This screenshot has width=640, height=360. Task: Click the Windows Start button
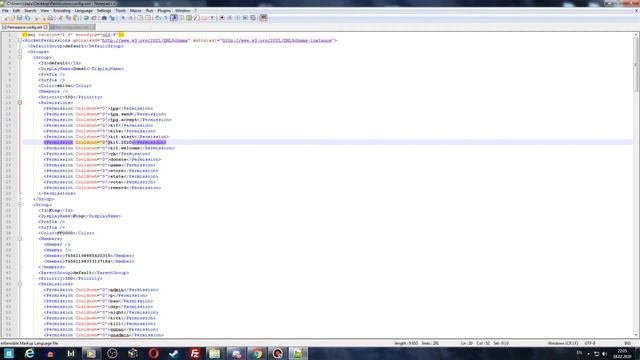pos(9,353)
